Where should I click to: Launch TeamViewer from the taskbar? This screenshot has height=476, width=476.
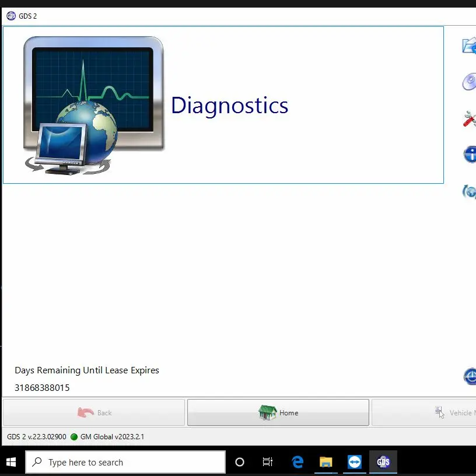(x=354, y=461)
